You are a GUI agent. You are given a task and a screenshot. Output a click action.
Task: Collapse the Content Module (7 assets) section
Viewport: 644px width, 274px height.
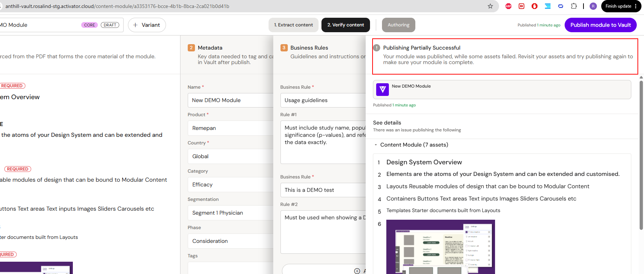point(376,145)
